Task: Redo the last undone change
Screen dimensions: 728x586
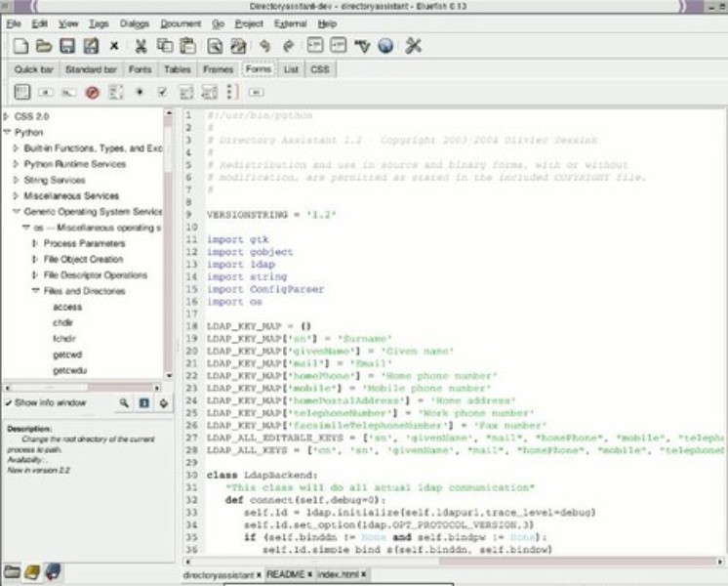Action: (288, 46)
